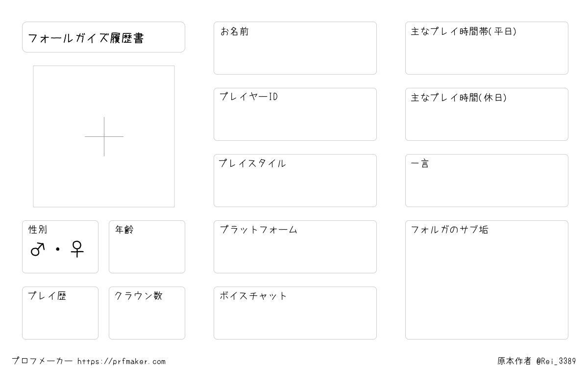
Task: Click the プラットフォーム box
Action: click(295, 247)
